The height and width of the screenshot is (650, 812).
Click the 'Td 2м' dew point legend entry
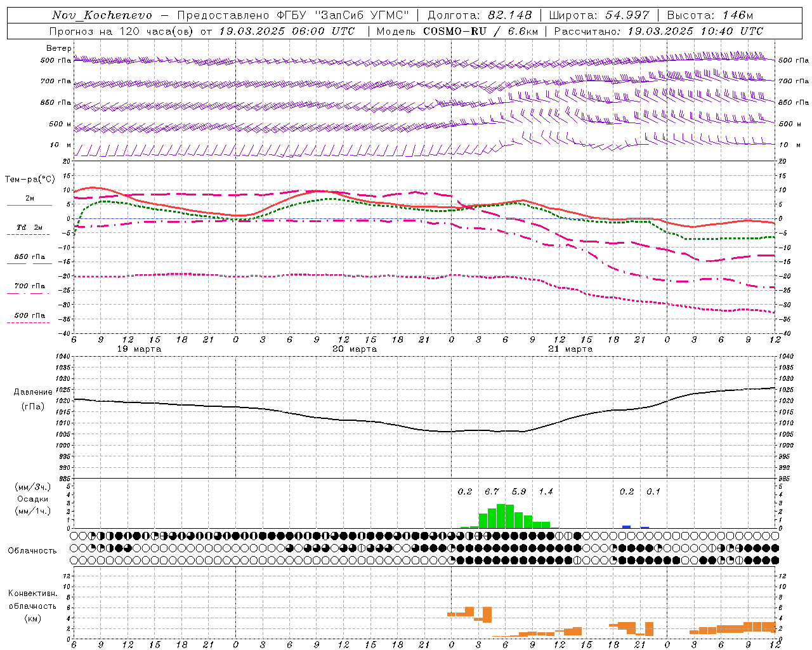tap(29, 227)
